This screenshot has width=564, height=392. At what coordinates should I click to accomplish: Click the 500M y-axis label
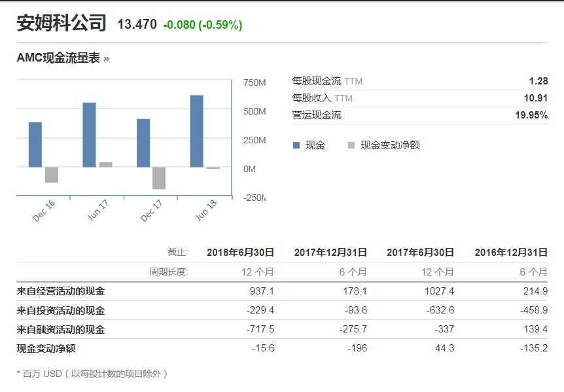click(x=255, y=111)
